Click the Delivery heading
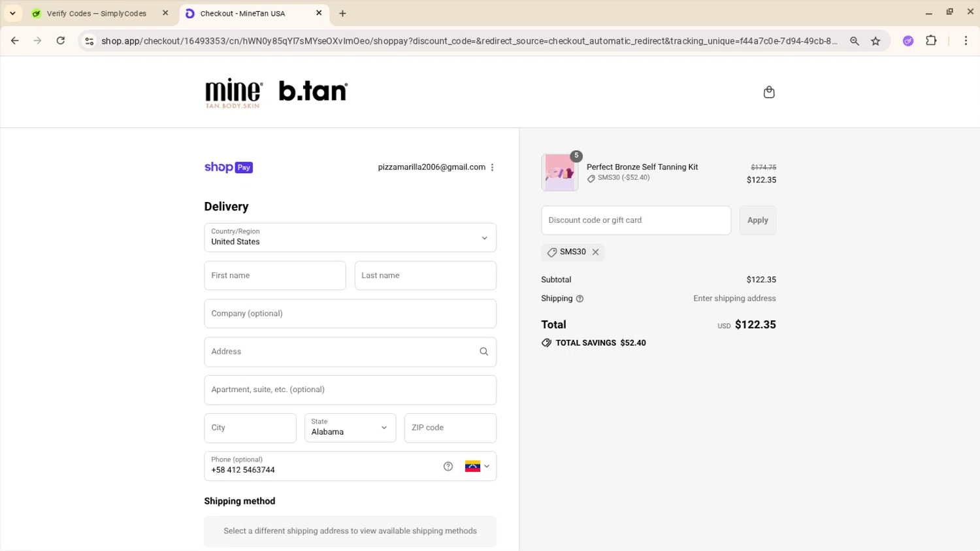 click(x=226, y=207)
